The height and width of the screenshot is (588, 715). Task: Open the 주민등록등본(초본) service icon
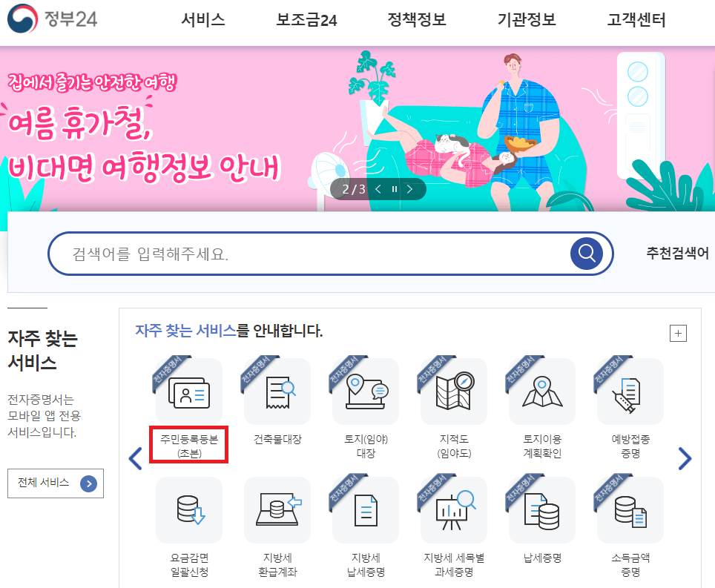(189, 391)
